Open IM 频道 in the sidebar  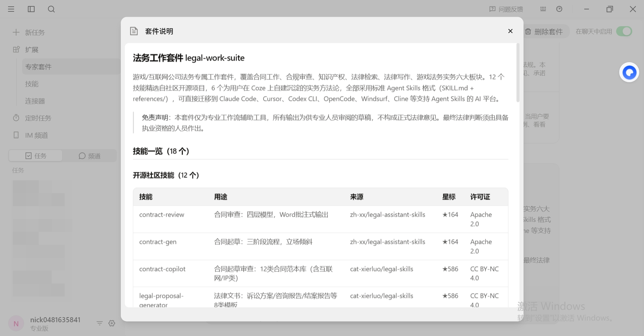tap(30, 135)
